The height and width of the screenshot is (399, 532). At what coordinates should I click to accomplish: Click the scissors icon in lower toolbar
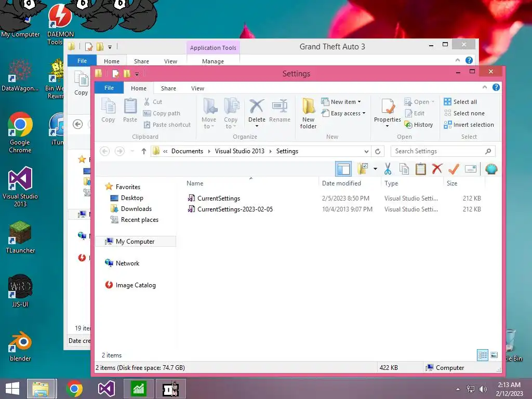[x=388, y=169]
